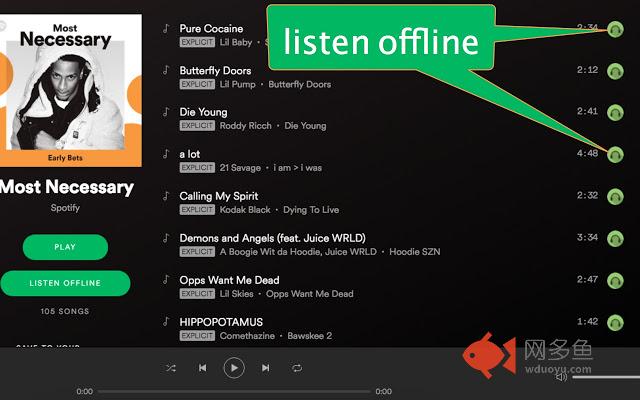
Task: Click the headphone download icon for HIPPOPOTAMUS
Action: point(615,323)
